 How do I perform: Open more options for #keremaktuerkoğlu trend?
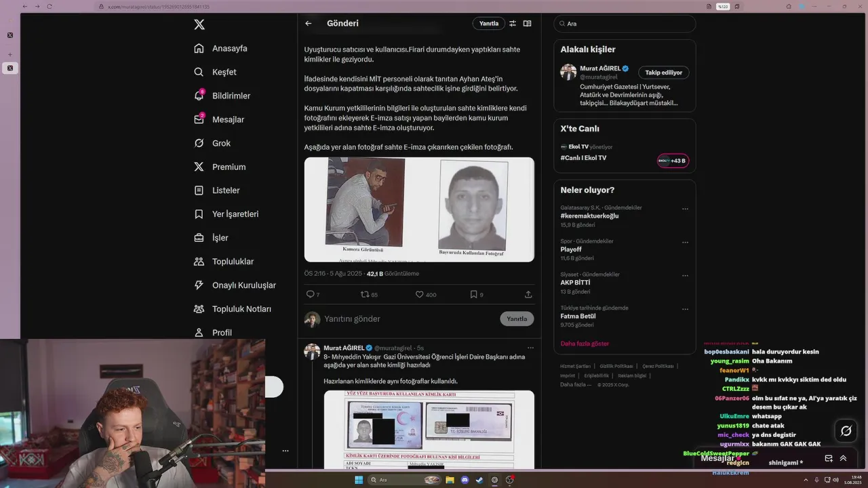coord(685,209)
